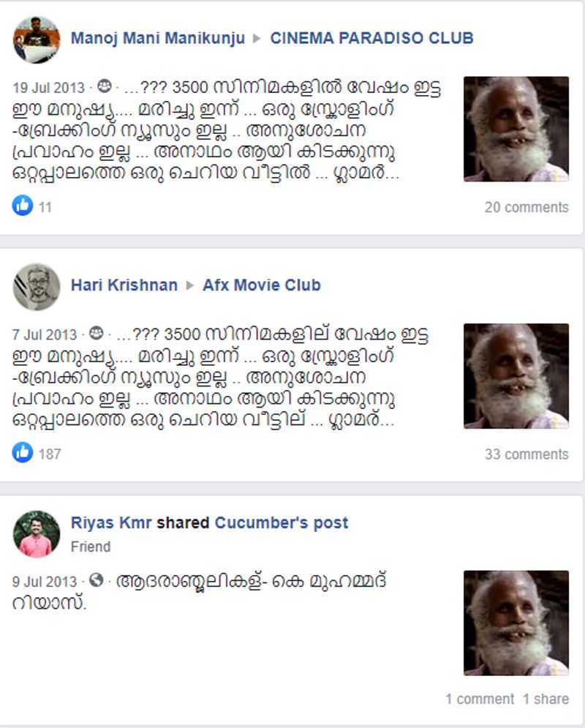Screen dimensions: 585x728
Task: Open Hari Krishnan's profile avatar
Action: coord(36,287)
